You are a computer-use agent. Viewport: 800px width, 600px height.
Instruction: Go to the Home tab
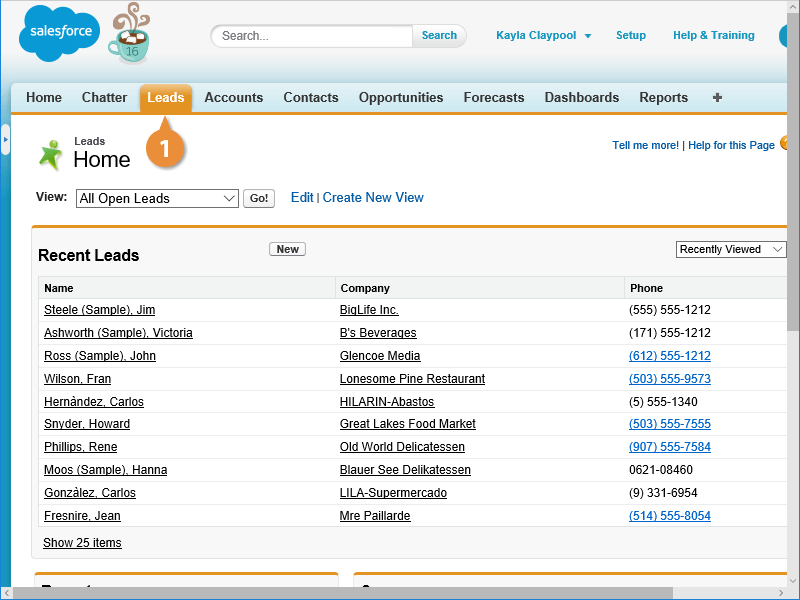44,97
